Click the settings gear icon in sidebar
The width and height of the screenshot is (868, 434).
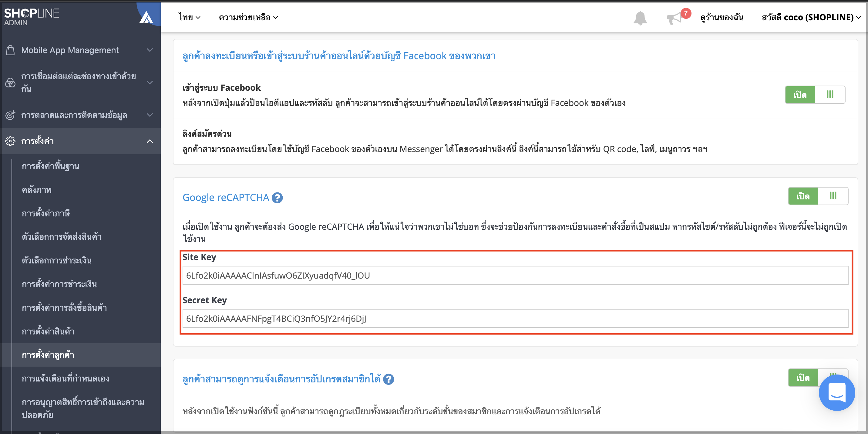point(10,141)
